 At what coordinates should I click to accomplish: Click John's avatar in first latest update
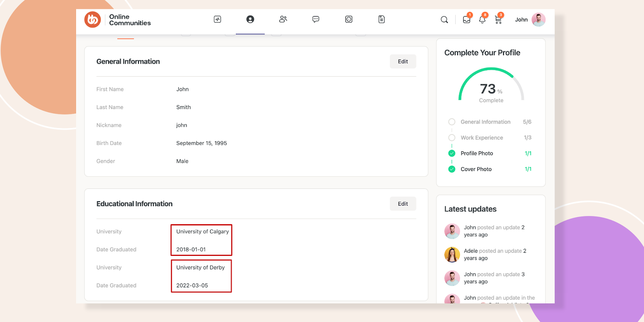pos(452,231)
